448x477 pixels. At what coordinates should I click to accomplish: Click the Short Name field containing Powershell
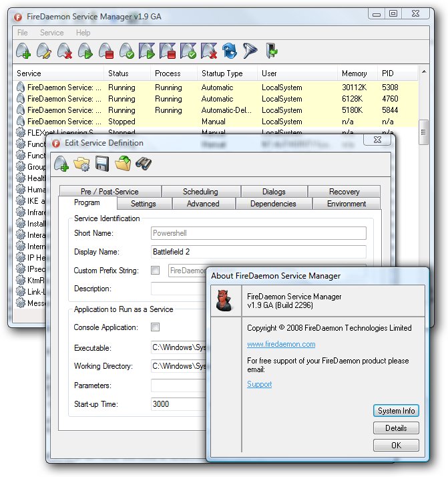click(258, 233)
